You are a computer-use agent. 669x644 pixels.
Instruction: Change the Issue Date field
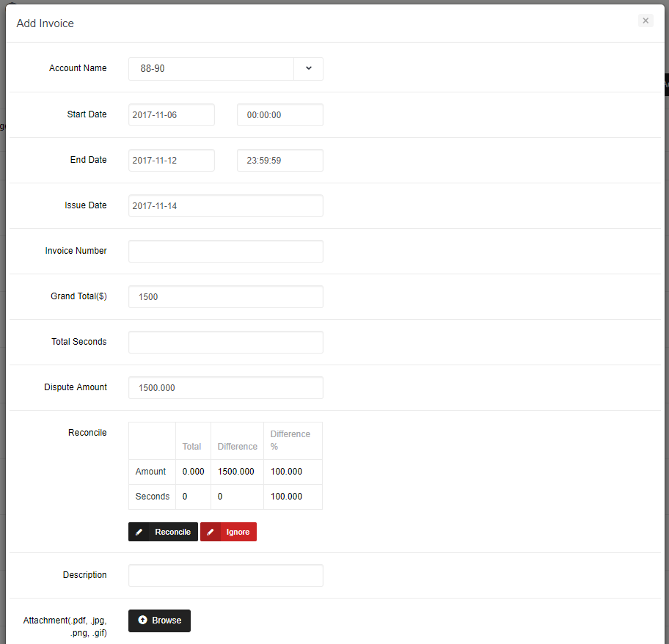pyautogui.click(x=225, y=206)
